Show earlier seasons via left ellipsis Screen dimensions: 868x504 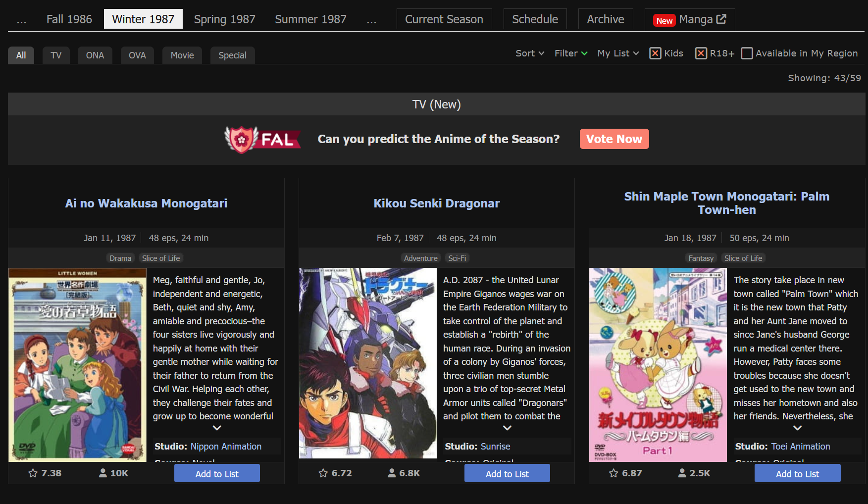[x=22, y=19]
